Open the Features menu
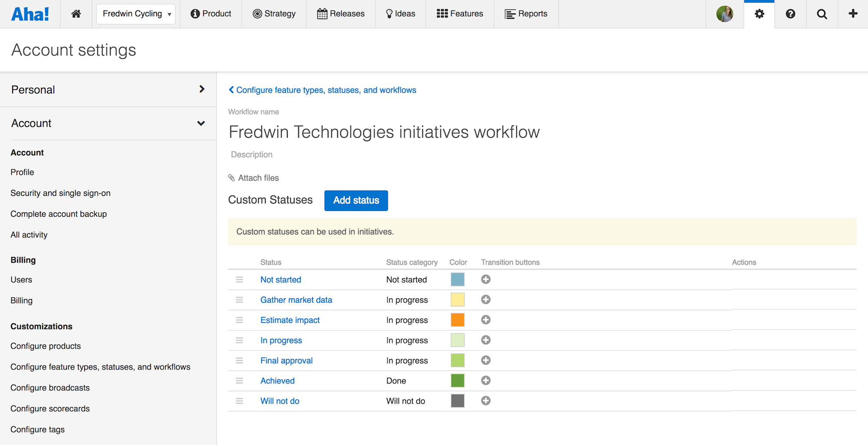Image resolution: width=868 pixels, height=445 pixels. click(460, 14)
